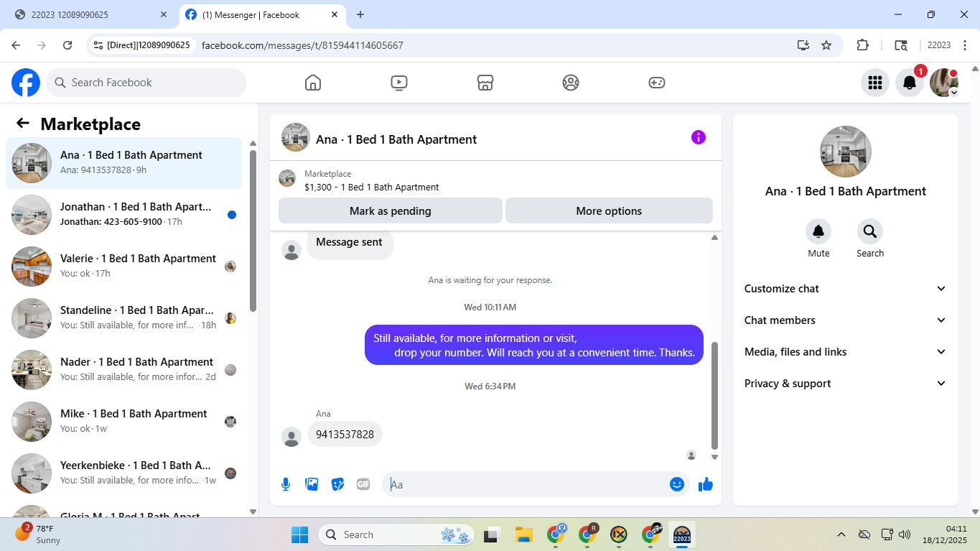Click the chat messages scrollbar thumb
The height and width of the screenshot is (551, 980).
(714, 395)
